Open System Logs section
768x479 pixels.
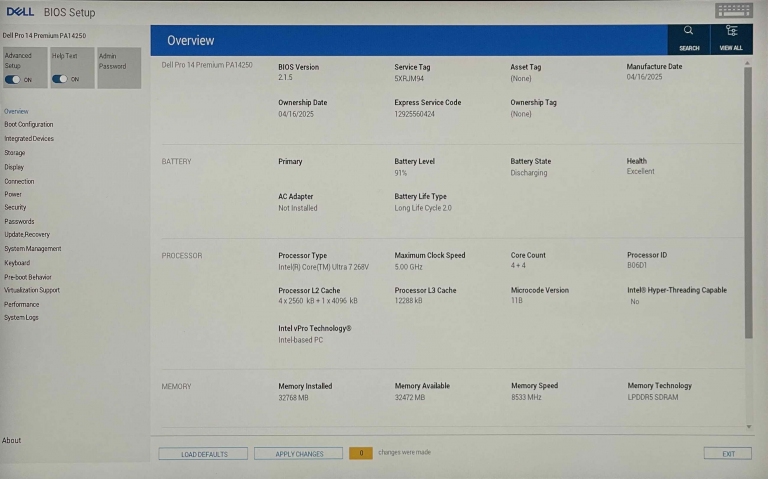click(21, 317)
